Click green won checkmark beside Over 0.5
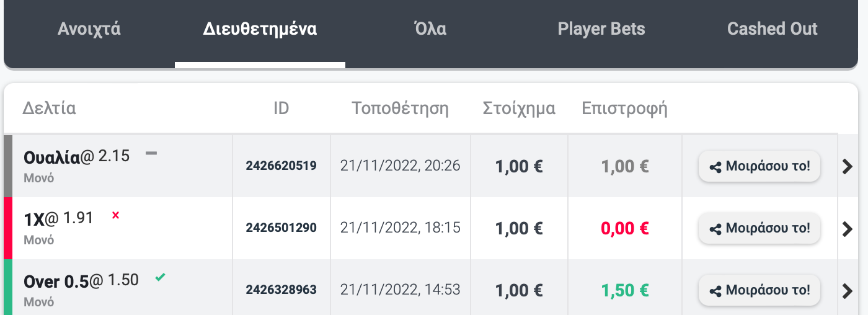 pyautogui.click(x=160, y=277)
